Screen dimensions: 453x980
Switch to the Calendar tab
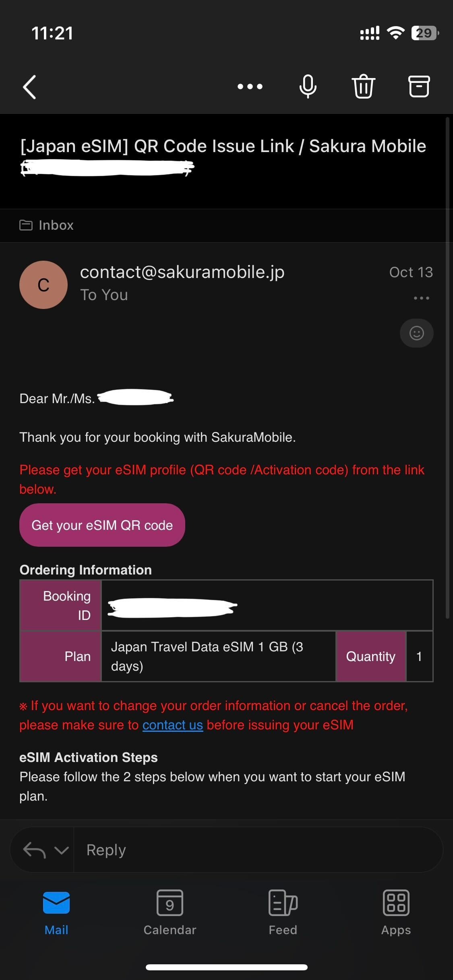coord(170,912)
